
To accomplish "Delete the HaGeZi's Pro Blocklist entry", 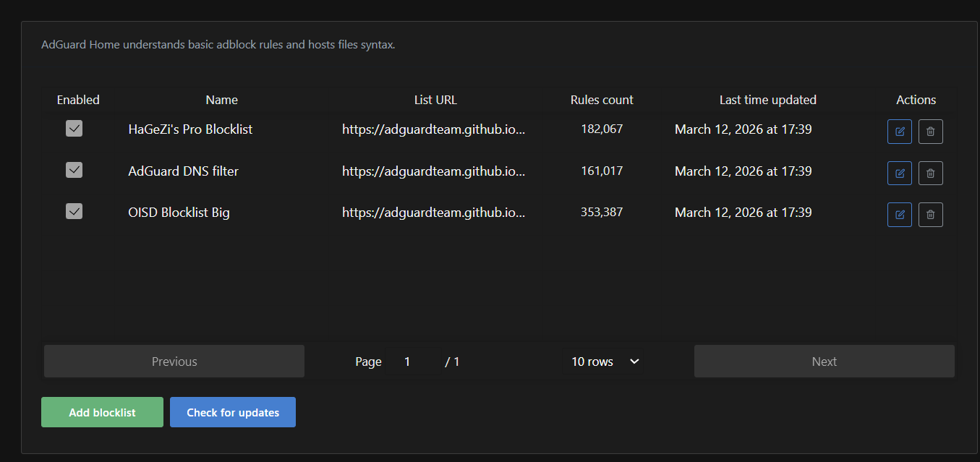I will [x=931, y=132].
